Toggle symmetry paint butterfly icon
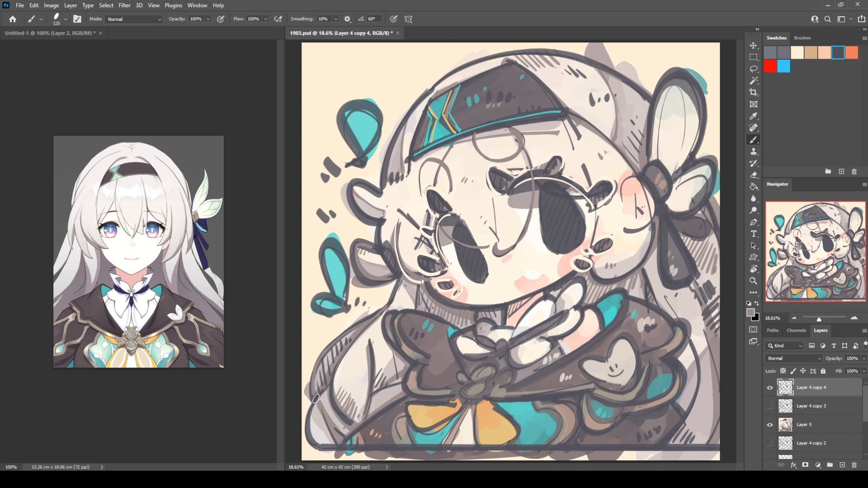The width and height of the screenshot is (868, 488). (408, 19)
